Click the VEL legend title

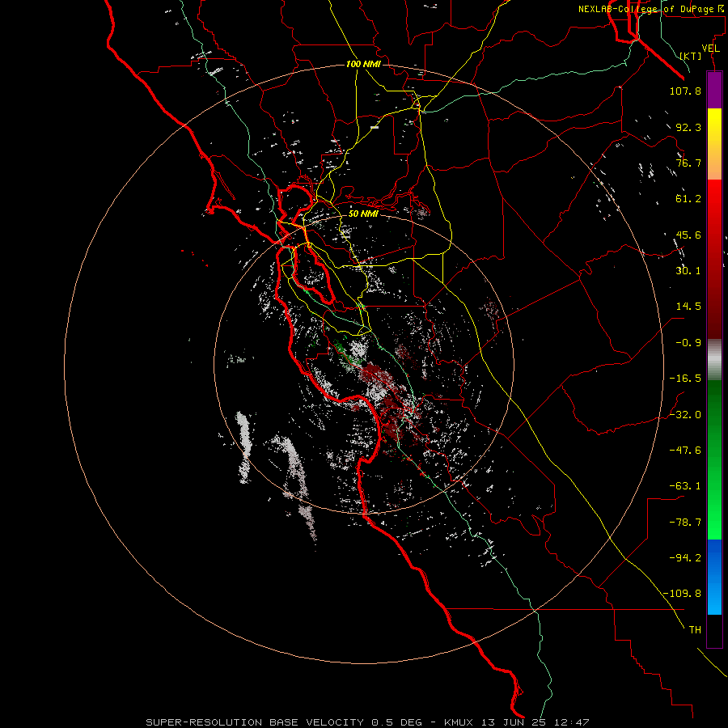point(710,49)
